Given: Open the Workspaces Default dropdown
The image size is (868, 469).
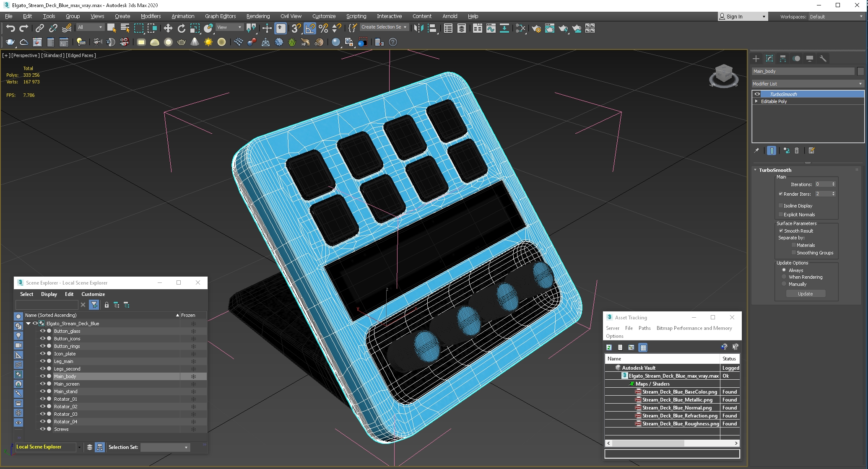Looking at the screenshot, I should (x=836, y=16).
